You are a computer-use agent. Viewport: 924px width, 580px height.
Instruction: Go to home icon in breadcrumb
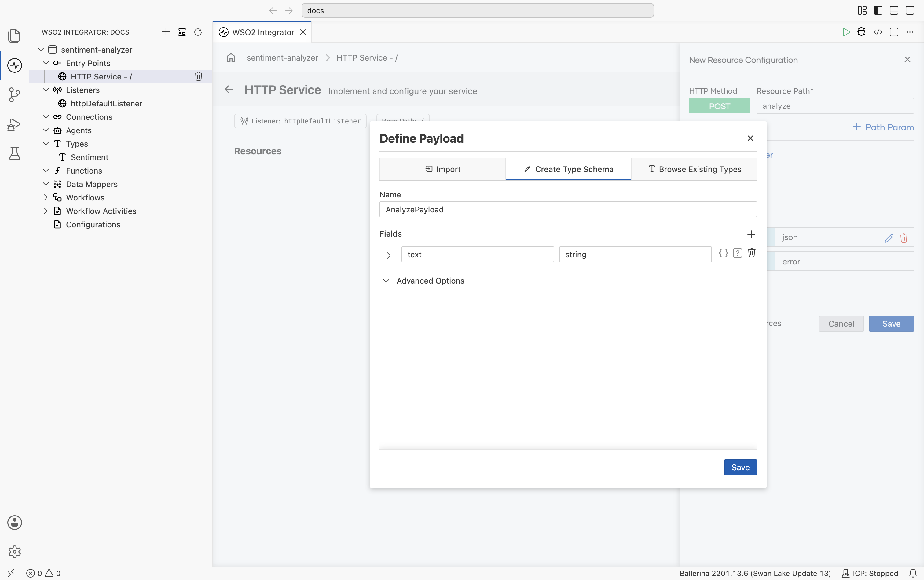point(231,57)
